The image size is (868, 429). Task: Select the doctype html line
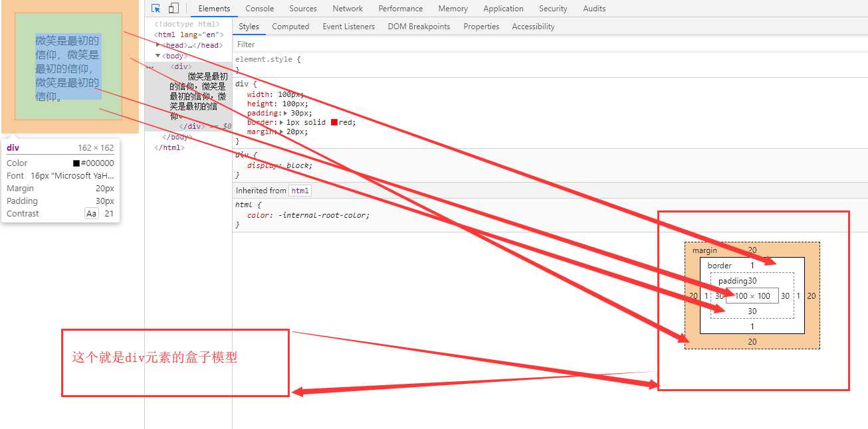point(186,24)
